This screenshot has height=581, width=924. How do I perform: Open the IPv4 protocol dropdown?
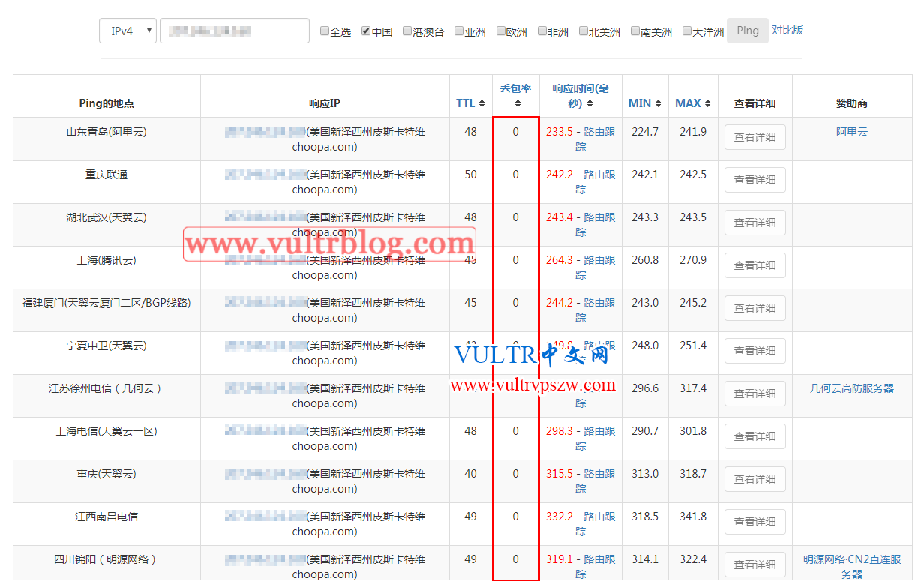(127, 31)
